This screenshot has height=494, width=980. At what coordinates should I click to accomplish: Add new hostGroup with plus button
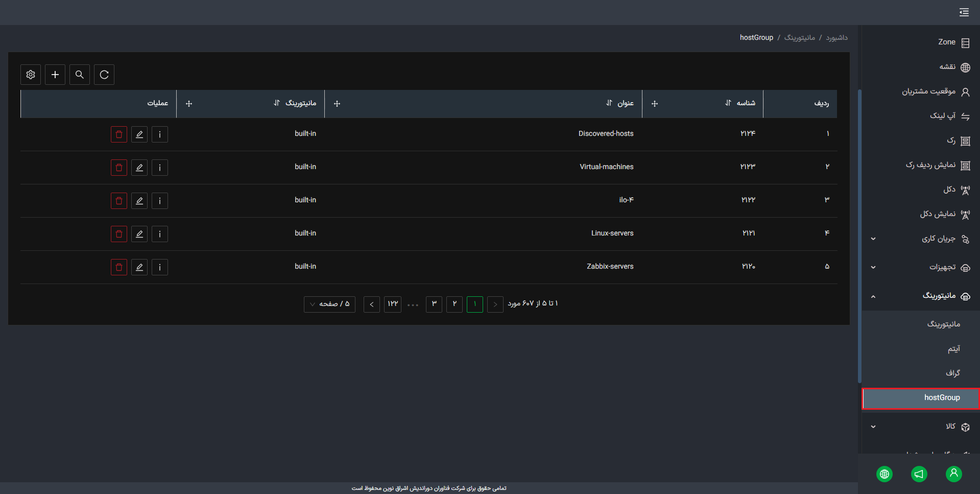coord(55,75)
